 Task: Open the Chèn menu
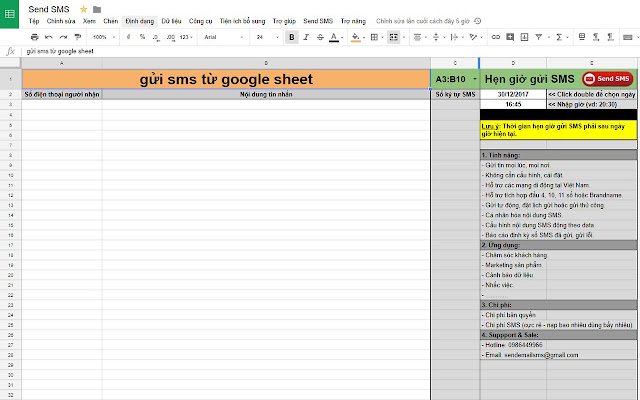[x=110, y=21]
